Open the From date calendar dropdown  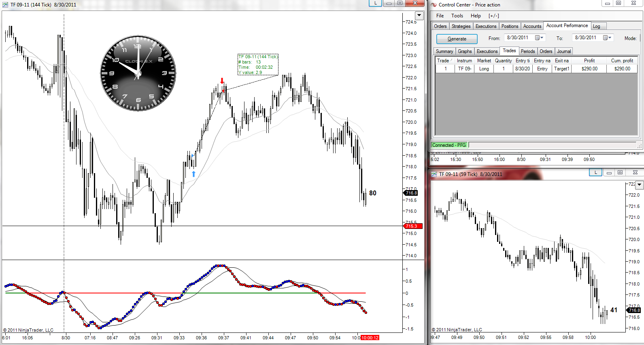(540, 38)
